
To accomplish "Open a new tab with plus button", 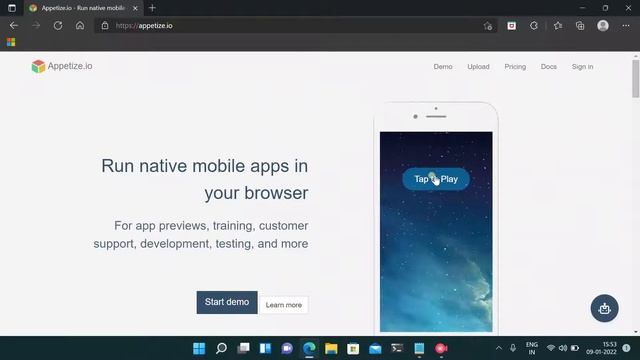I will tap(152, 8).
